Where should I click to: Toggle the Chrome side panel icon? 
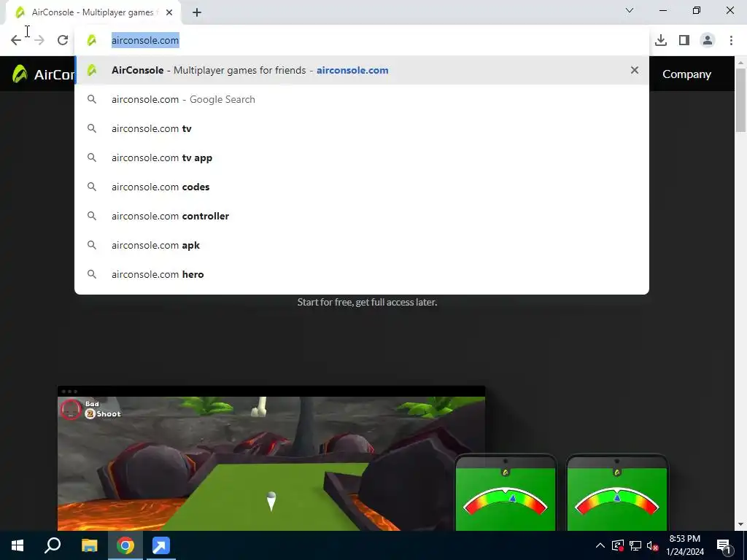tap(684, 41)
